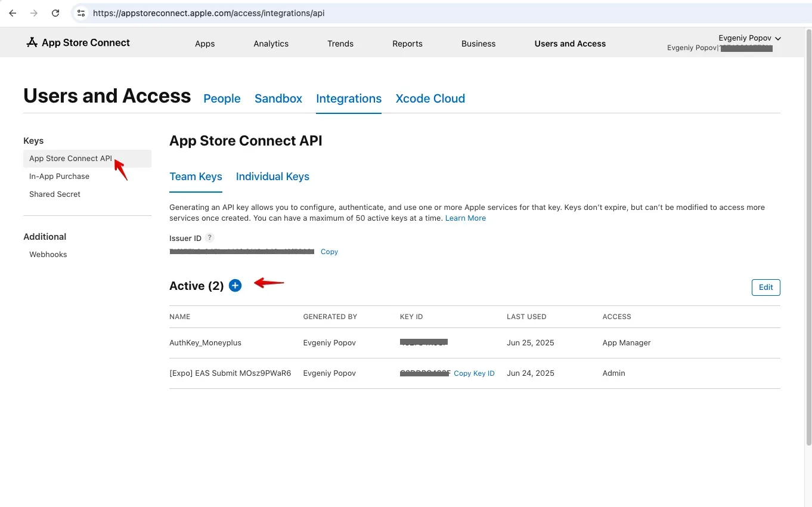
Task: Open site information icon in address bar
Action: coord(81,13)
